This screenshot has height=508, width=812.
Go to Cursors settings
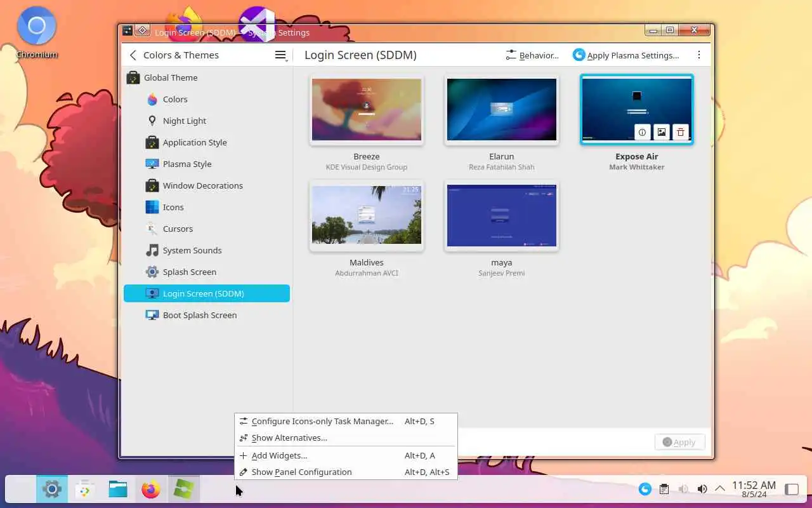[207, 229]
